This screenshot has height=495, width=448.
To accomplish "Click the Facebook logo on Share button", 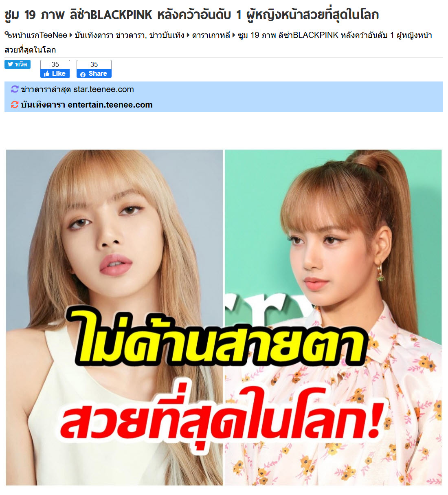I will tap(83, 74).
